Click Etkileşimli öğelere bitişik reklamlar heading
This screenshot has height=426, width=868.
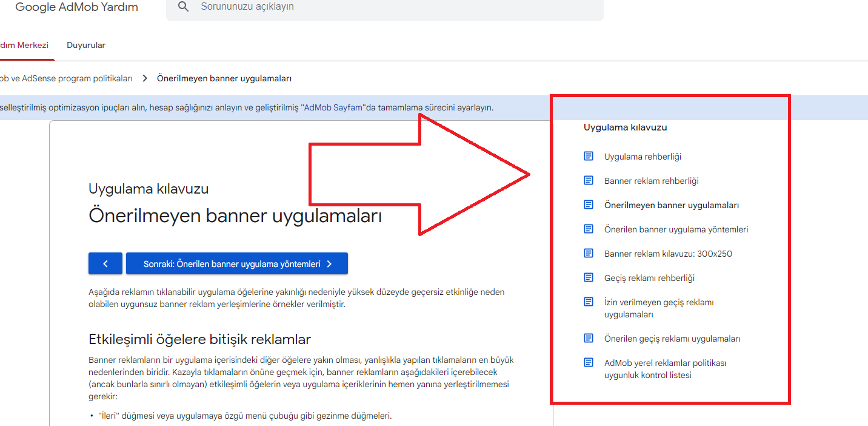199,339
